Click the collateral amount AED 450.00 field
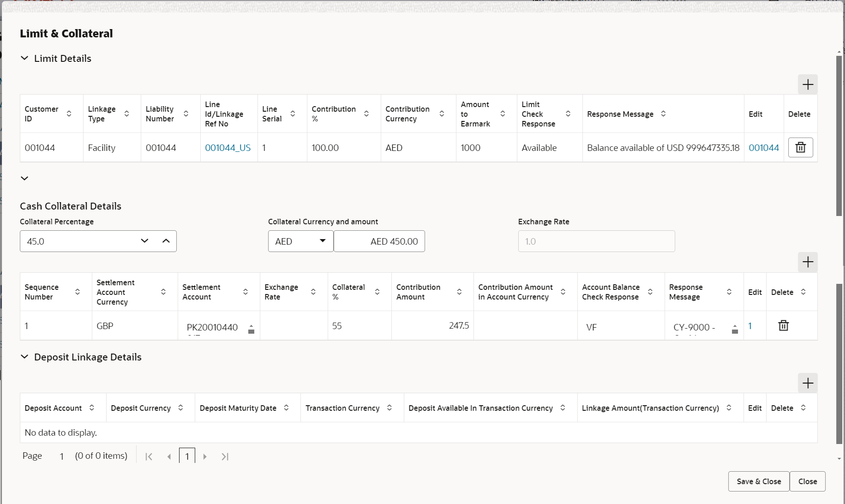This screenshot has width=845, height=504. (x=379, y=241)
